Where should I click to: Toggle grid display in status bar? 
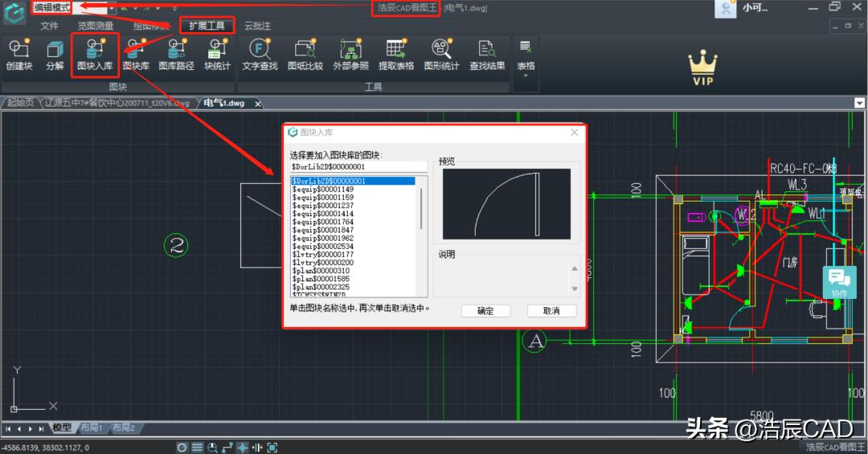[x=197, y=448]
